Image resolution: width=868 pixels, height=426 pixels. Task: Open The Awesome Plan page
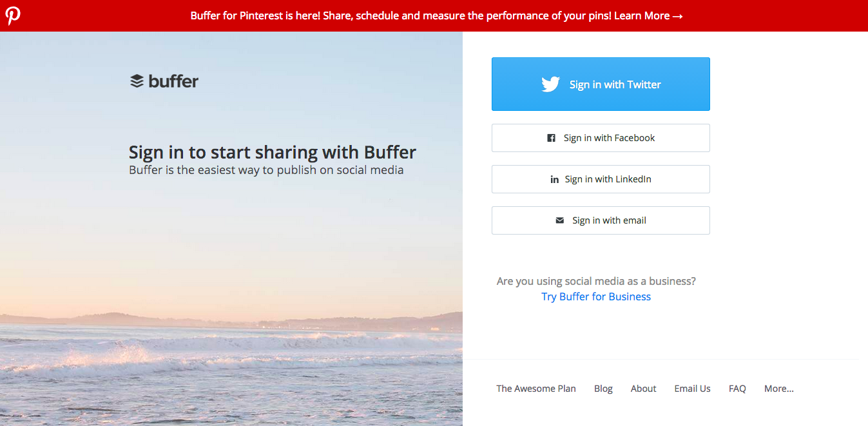pyautogui.click(x=535, y=388)
